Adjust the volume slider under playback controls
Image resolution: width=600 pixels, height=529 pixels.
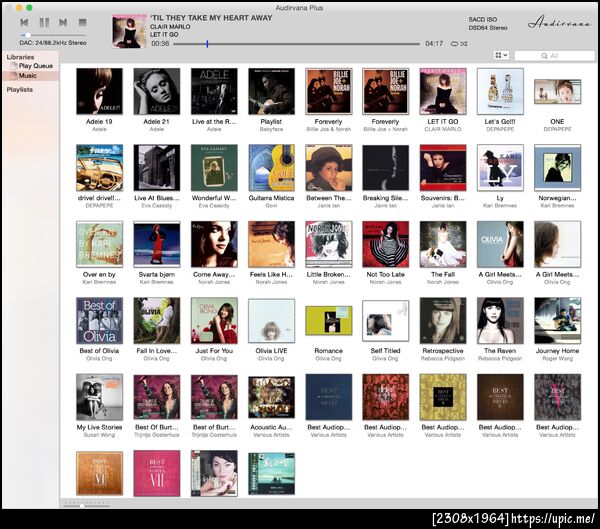point(28,35)
